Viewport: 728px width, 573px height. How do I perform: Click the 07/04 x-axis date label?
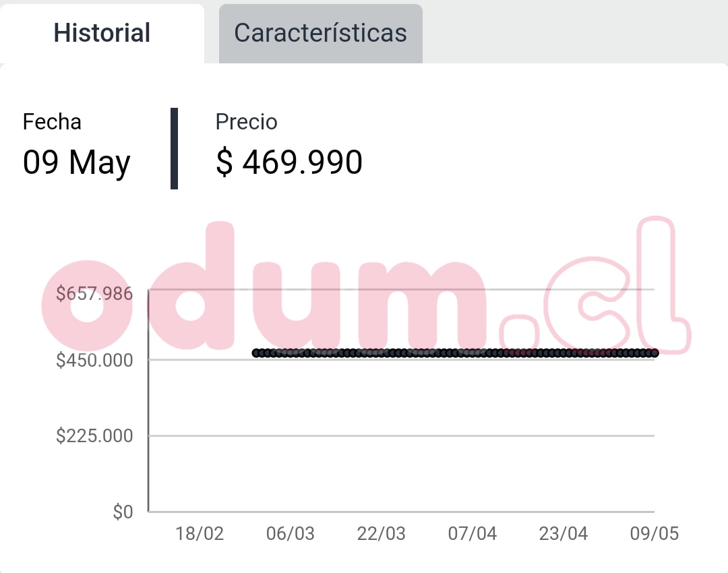tap(473, 534)
